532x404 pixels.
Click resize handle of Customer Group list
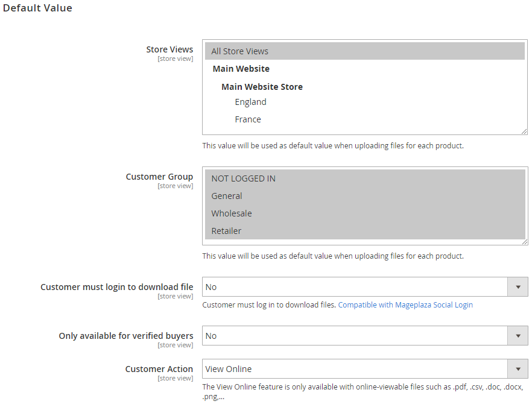click(x=525, y=242)
